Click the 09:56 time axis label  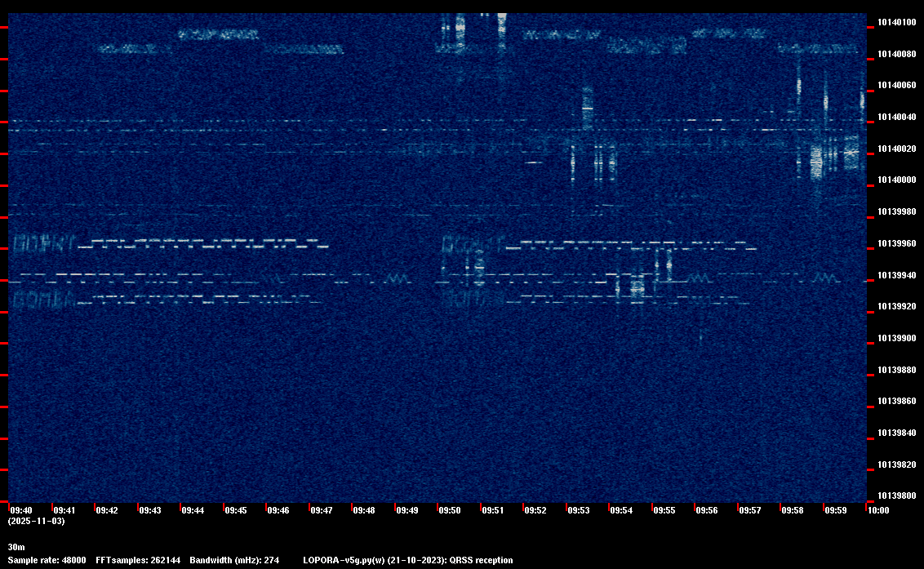[x=707, y=510]
